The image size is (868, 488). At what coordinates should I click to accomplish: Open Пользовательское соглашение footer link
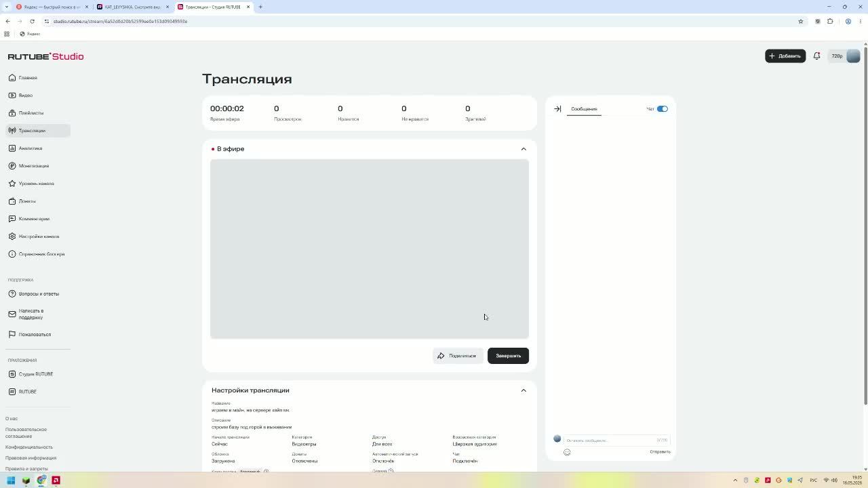26,432
